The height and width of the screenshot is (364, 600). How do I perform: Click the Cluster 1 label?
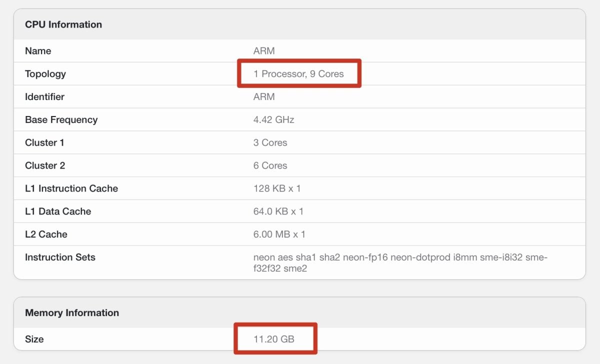pyautogui.click(x=44, y=143)
